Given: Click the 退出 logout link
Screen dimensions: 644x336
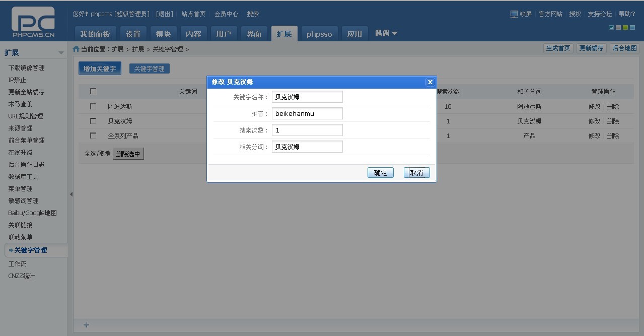Looking at the screenshot, I should [165, 14].
